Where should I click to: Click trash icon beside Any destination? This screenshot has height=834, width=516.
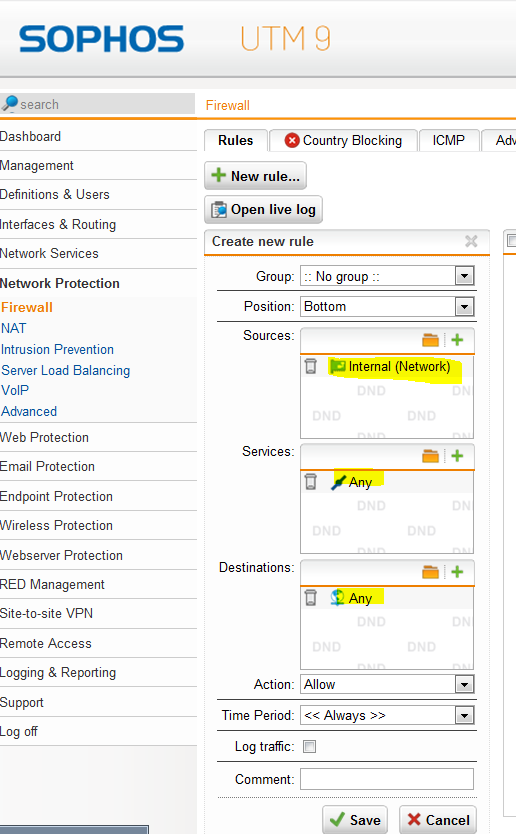pos(311,598)
